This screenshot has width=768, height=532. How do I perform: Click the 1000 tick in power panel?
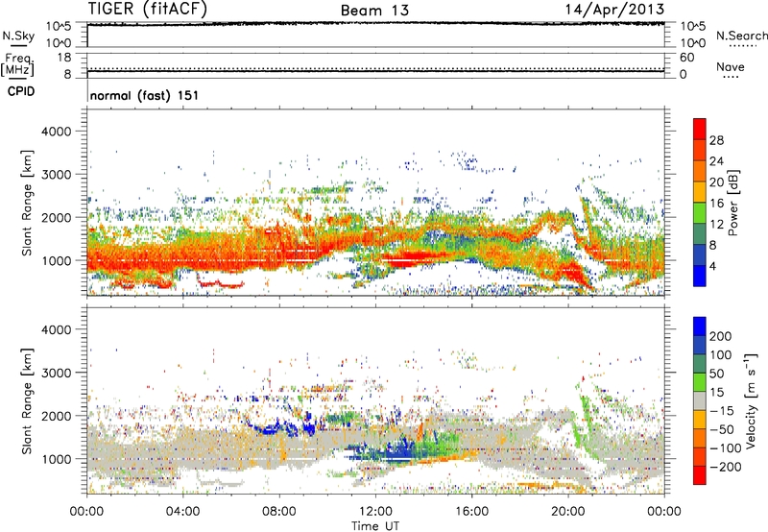click(x=57, y=260)
